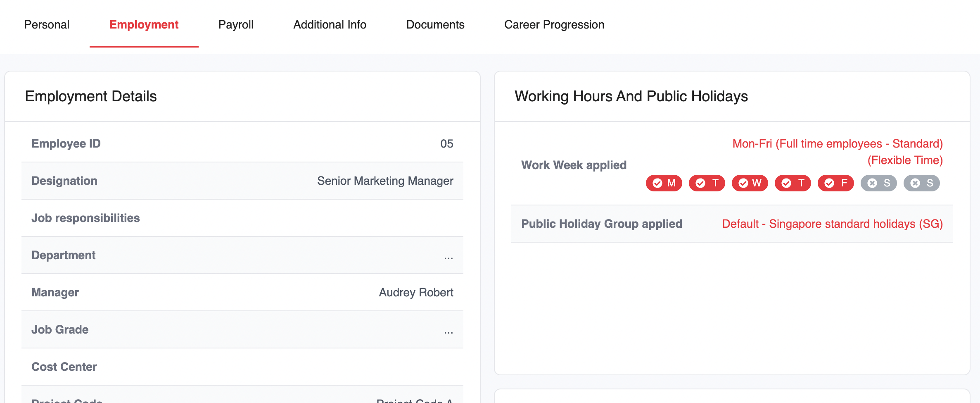Click Employee ID value 05
The image size is (980, 403).
coord(447,143)
